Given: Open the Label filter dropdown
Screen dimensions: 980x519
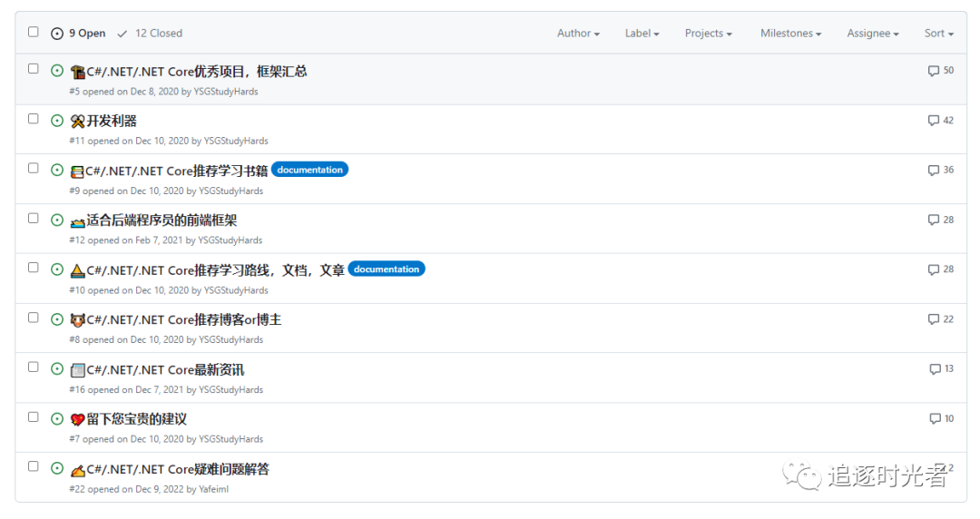Looking at the screenshot, I should coord(642,34).
